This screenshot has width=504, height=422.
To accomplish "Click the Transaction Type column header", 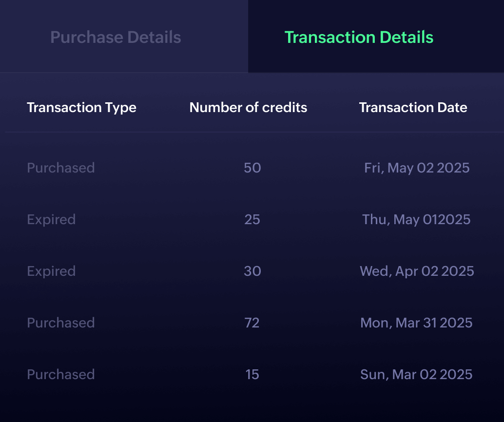I will click(81, 108).
